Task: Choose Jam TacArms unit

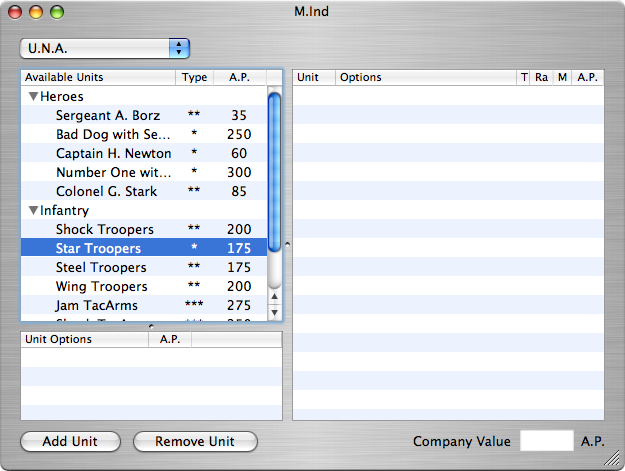Action: [x=96, y=306]
